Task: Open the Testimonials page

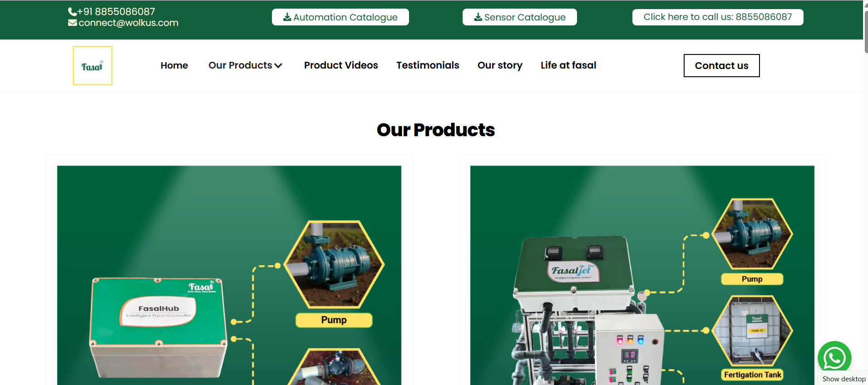Action: [428, 65]
